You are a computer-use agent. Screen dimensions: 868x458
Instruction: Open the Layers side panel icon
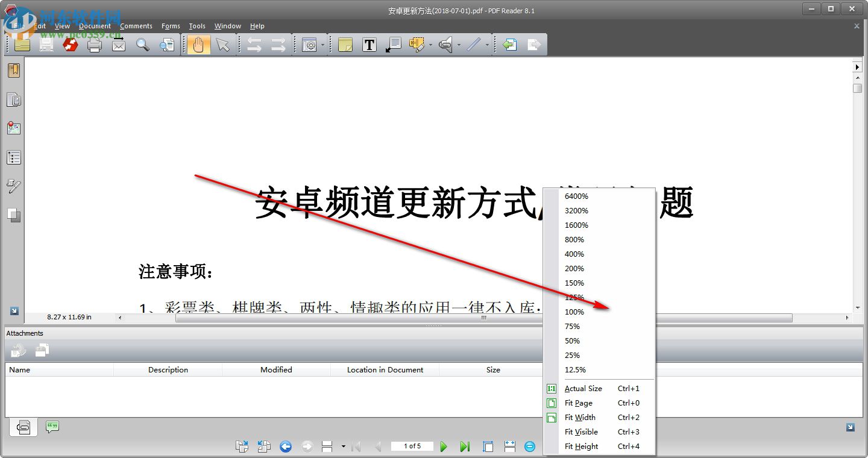click(x=13, y=215)
